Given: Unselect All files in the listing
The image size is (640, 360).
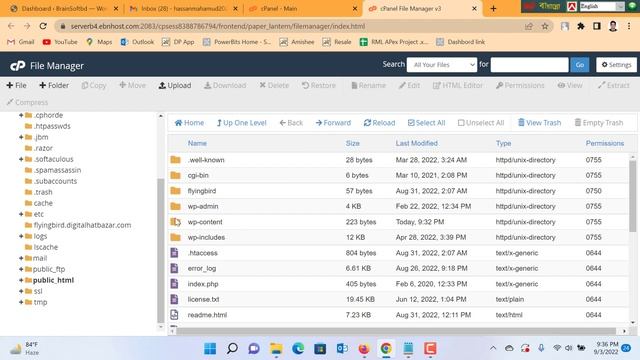Looking at the screenshot, I should [481, 123].
